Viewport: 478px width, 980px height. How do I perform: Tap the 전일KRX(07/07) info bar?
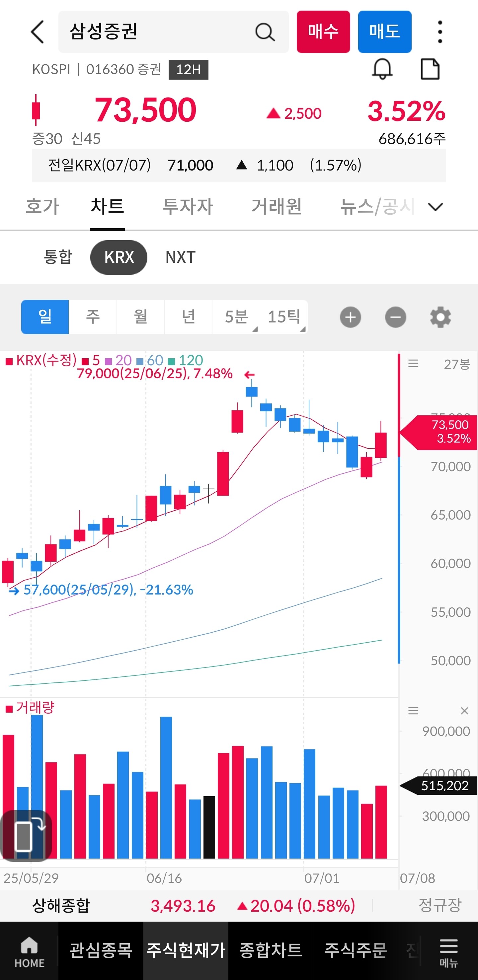coord(239,165)
